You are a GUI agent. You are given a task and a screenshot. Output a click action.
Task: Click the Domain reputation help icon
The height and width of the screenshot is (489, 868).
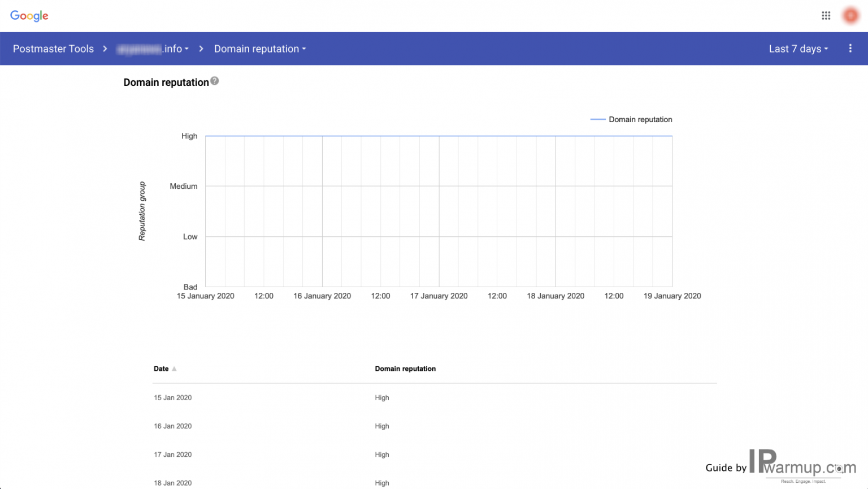tap(214, 81)
